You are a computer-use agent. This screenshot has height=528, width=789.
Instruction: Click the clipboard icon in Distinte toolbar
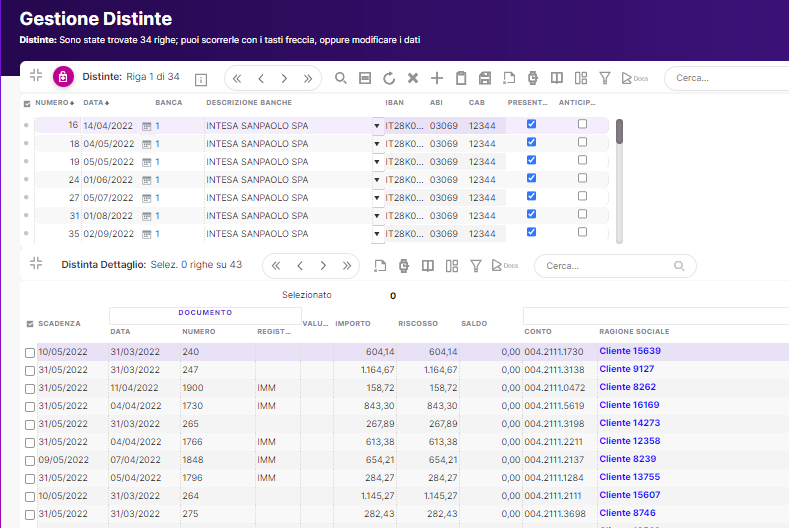461,78
